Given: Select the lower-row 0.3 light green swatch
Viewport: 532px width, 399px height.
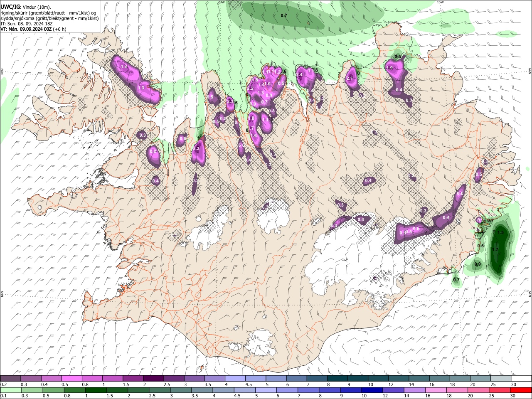Looking at the screenshot, I should tap(32, 390).
